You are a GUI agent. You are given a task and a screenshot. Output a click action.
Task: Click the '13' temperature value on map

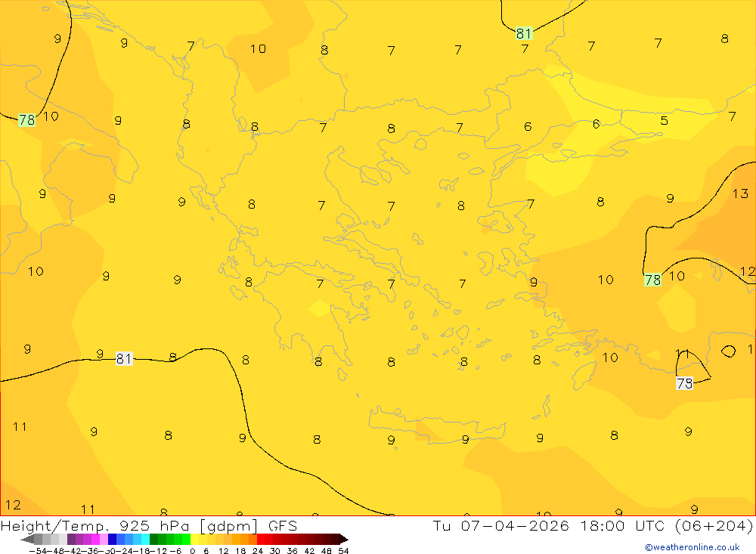coord(740,193)
